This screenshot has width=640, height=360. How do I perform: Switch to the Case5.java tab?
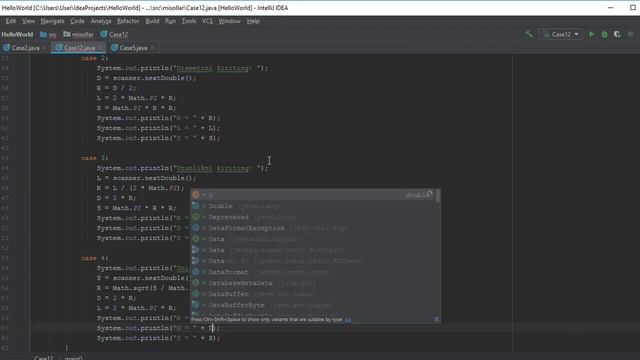(133, 48)
